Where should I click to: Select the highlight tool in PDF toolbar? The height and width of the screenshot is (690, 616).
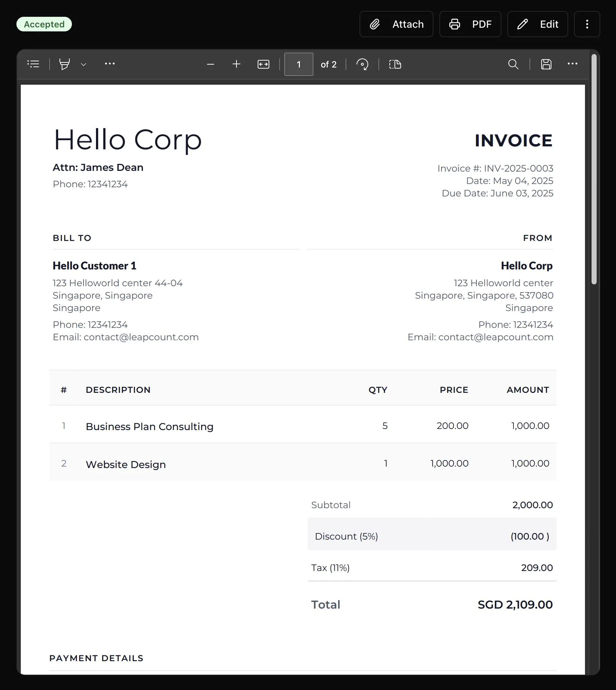point(65,64)
